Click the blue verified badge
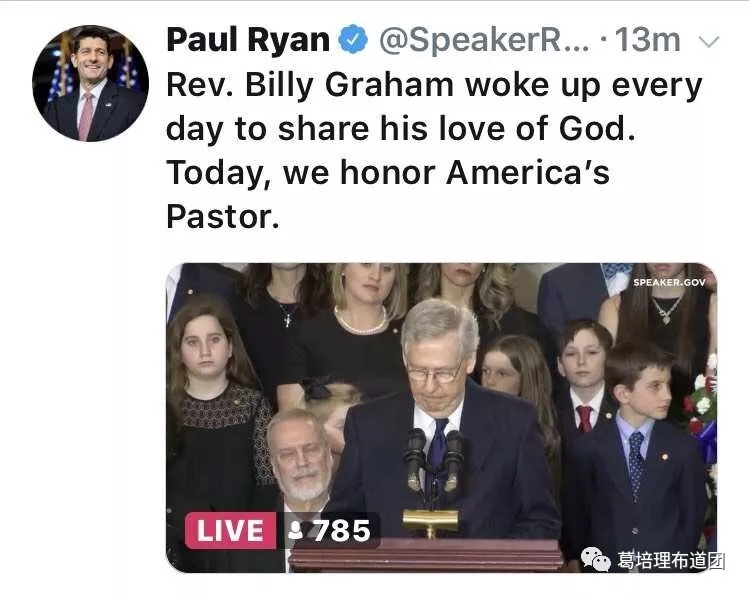The image size is (749, 594). coord(353,40)
